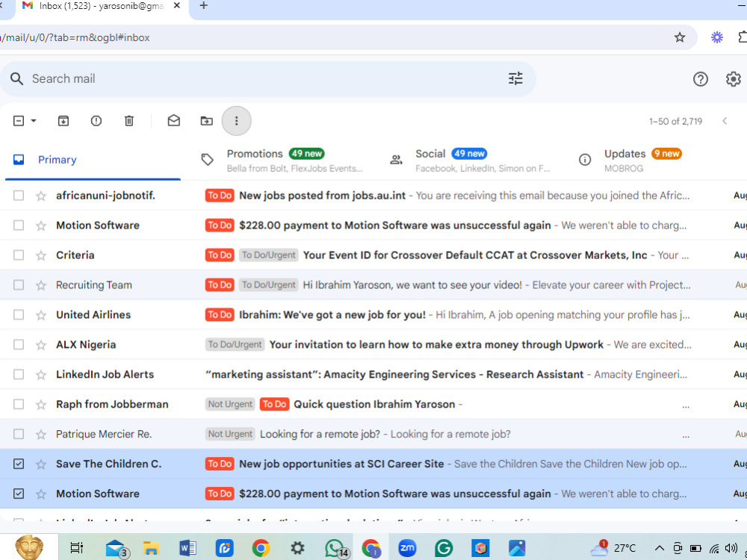Open Task View in the taskbar
Image resolution: width=747 pixels, height=560 pixels.
click(77, 549)
